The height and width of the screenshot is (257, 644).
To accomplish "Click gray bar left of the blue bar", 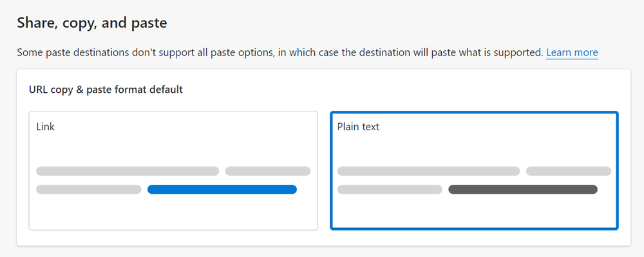I will (x=89, y=189).
